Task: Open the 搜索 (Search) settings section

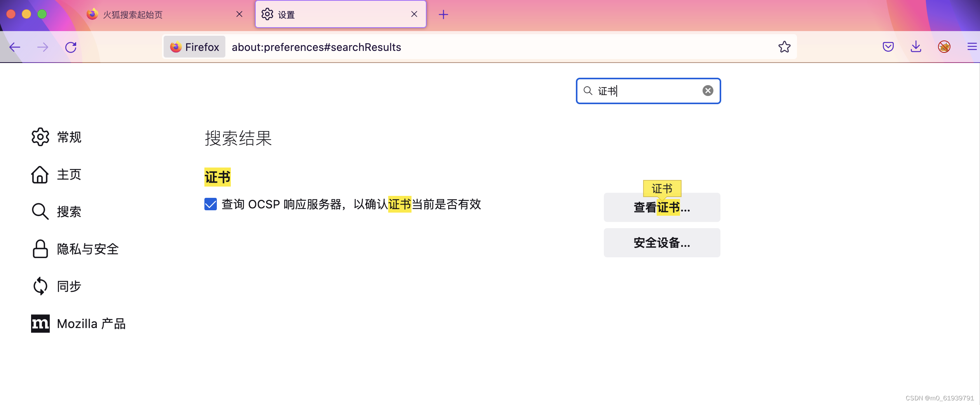Action: tap(69, 211)
